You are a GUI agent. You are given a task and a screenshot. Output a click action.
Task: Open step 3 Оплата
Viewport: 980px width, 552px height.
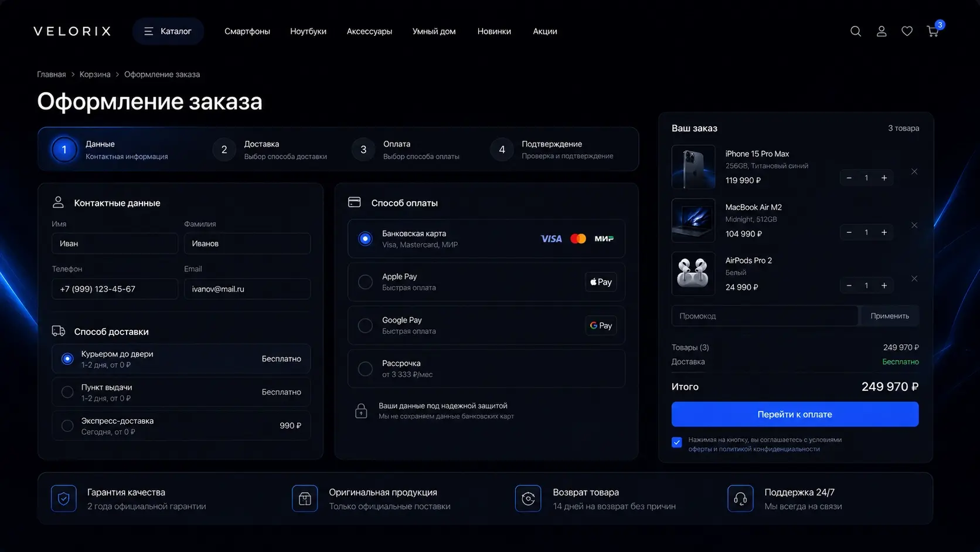click(x=406, y=150)
